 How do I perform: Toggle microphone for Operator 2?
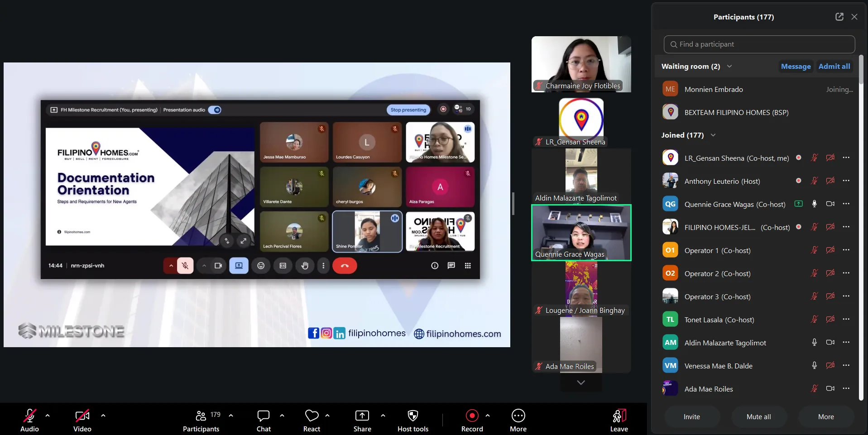tap(814, 273)
